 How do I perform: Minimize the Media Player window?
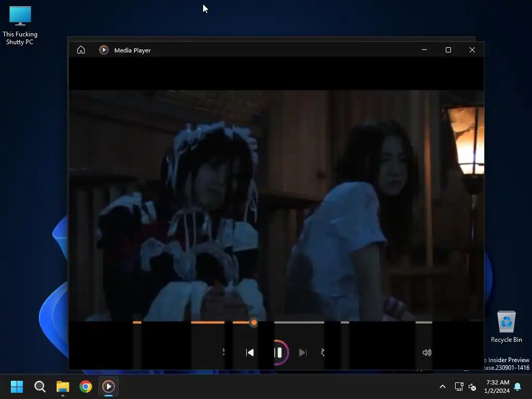424,49
